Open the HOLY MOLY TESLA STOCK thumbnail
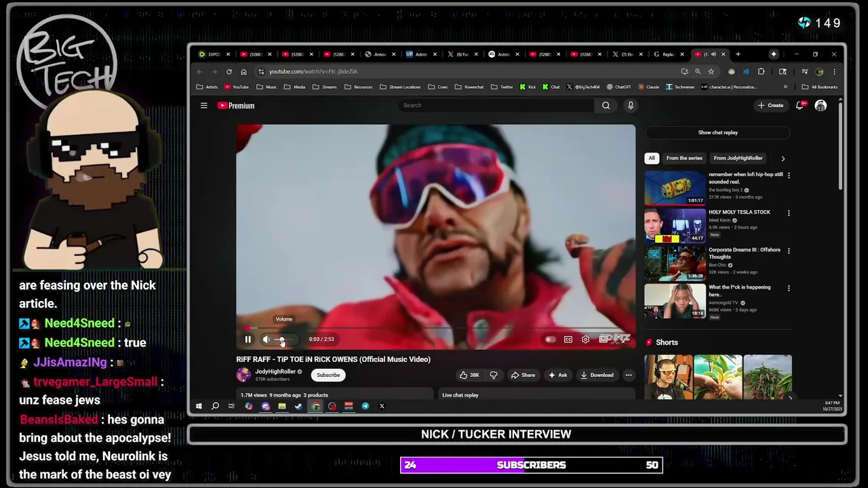The image size is (868, 488). tap(675, 225)
